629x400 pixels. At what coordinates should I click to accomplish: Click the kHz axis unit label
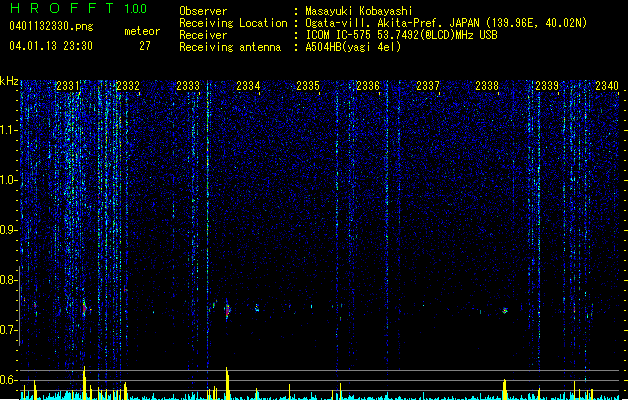[9, 81]
